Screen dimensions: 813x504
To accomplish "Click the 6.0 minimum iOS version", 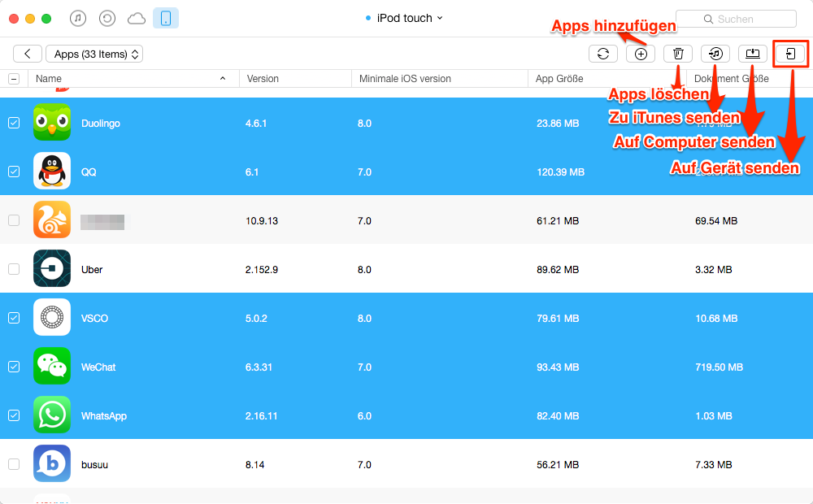I will [364, 416].
